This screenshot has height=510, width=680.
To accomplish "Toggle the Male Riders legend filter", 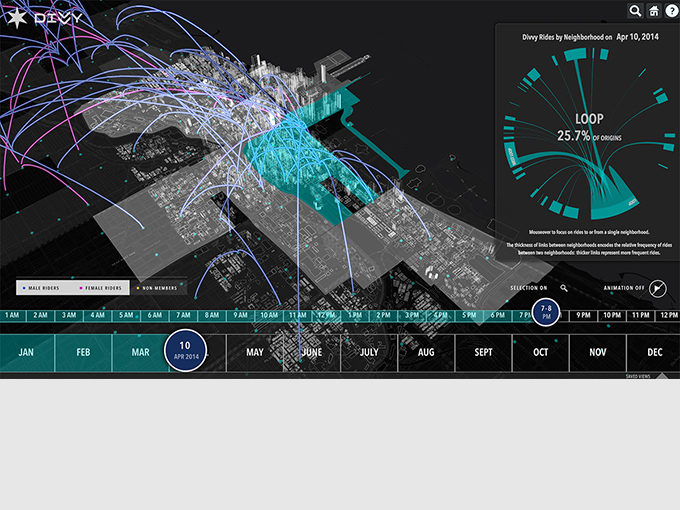I will (x=42, y=288).
